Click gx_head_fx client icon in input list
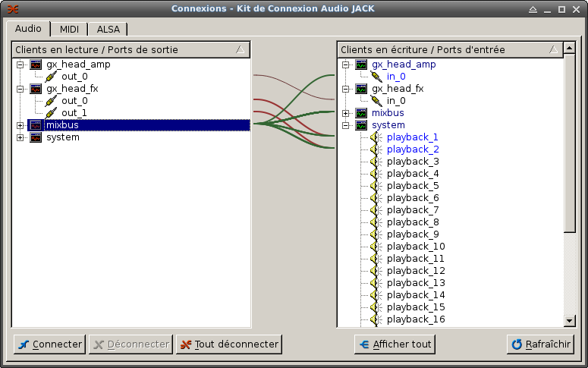 [361, 89]
